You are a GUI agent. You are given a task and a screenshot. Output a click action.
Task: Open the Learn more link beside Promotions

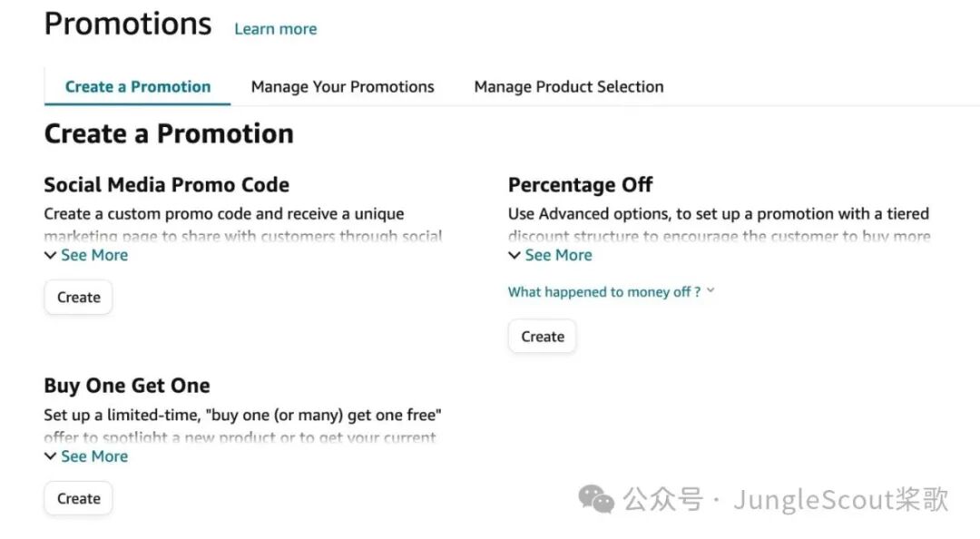coord(275,29)
